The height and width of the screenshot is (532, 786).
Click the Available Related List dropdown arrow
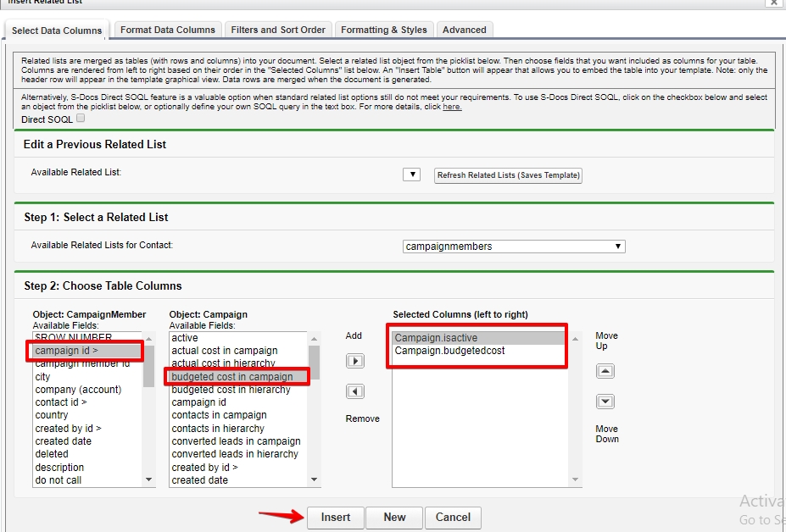(x=411, y=174)
